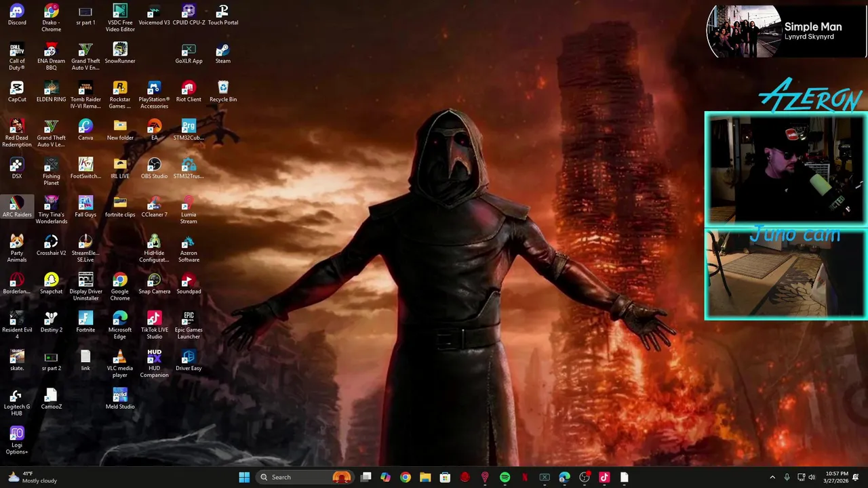
Task: Show hidden system tray icons
Action: [x=772, y=477]
